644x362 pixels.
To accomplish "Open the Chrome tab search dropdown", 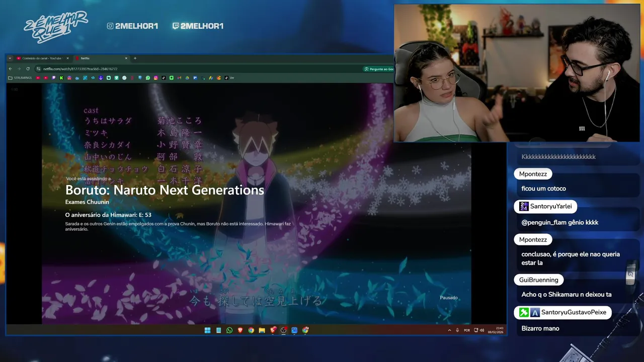I will (10, 58).
